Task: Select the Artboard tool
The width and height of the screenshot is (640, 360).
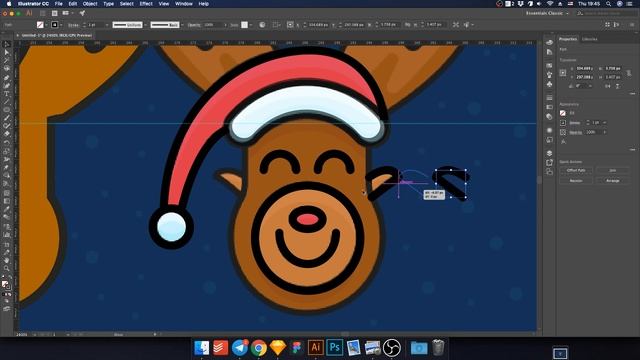Action: [7, 244]
